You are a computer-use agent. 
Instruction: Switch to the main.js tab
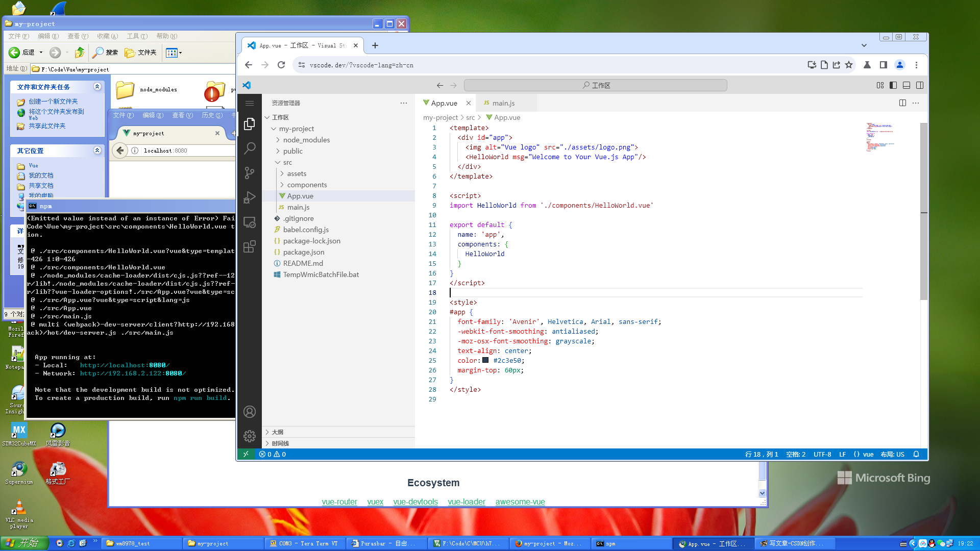(x=504, y=103)
